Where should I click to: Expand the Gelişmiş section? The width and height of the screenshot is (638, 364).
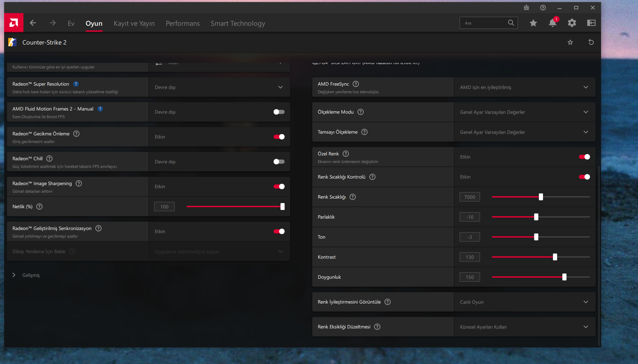tap(26, 275)
